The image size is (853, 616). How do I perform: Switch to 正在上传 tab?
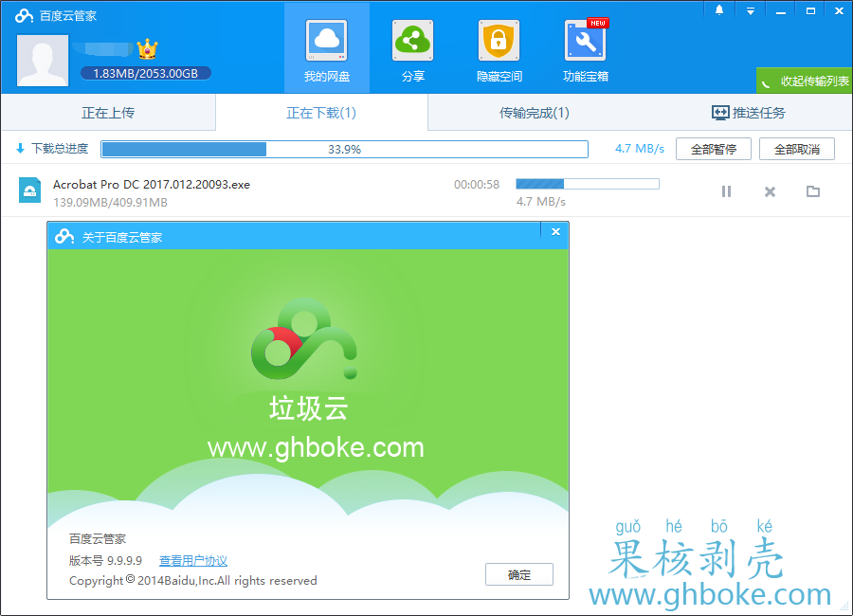coord(108,113)
